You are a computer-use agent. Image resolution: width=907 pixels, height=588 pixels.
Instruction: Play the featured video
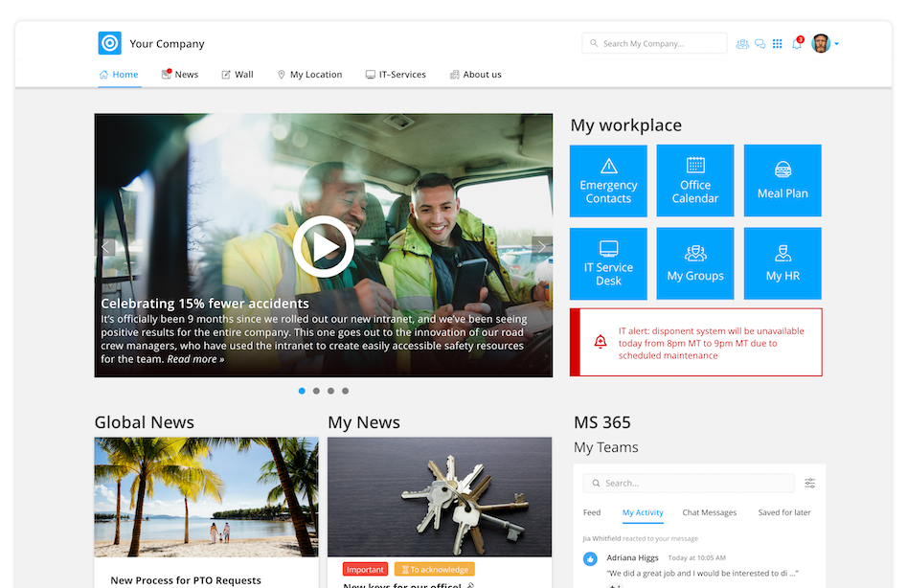pos(324,247)
